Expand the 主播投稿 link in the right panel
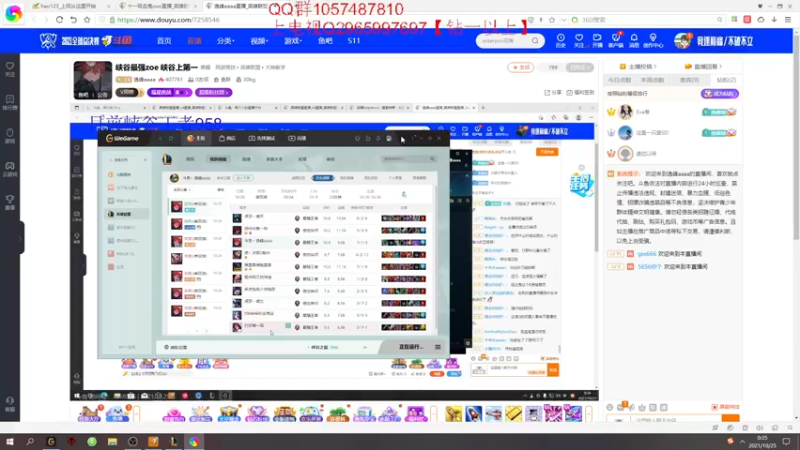 [x=638, y=66]
